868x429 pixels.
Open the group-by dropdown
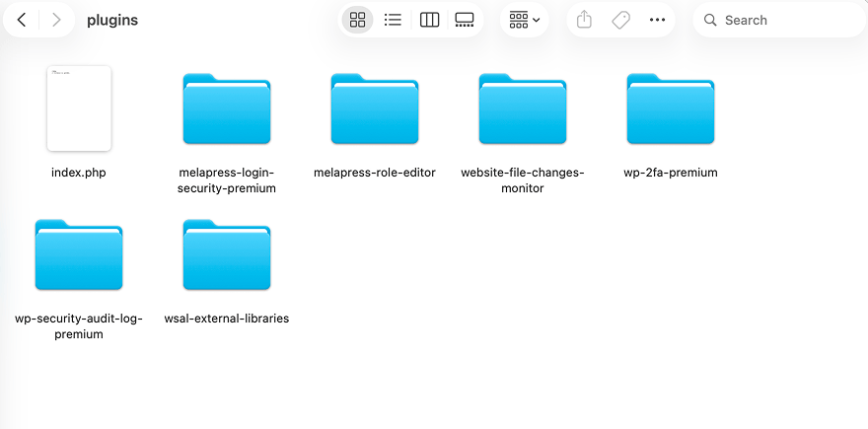pyautogui.click(x=524, y=21)
